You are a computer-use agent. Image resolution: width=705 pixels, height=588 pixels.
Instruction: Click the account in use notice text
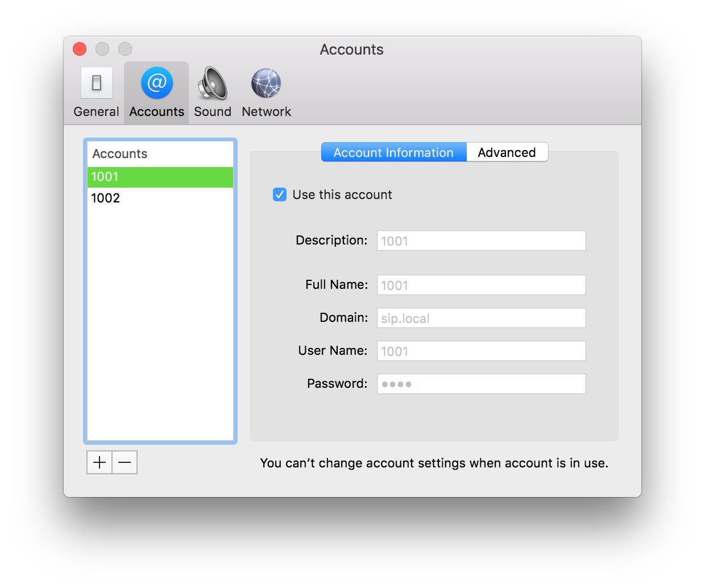pyautogui.click(x=434, y=463)
